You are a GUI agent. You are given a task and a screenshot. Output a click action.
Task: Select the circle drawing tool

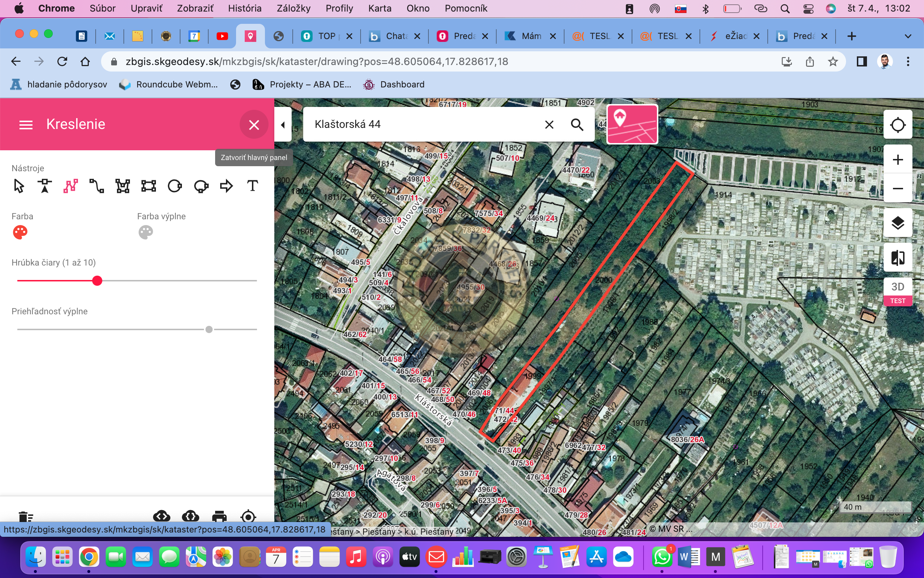coord(174,186)
